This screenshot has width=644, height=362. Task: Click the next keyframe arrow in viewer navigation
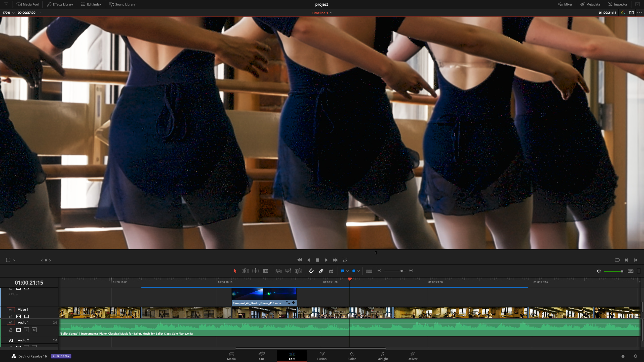(x=50, y=260)
